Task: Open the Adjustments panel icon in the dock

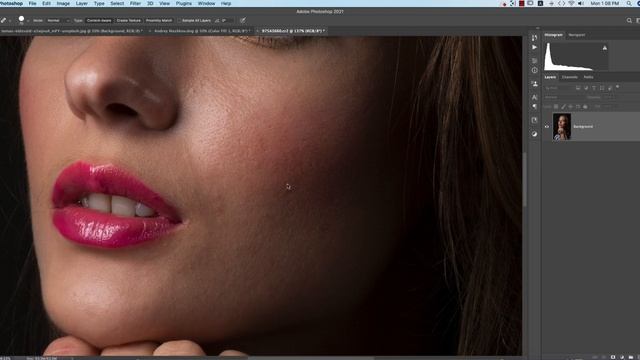Action: [535, 134]
